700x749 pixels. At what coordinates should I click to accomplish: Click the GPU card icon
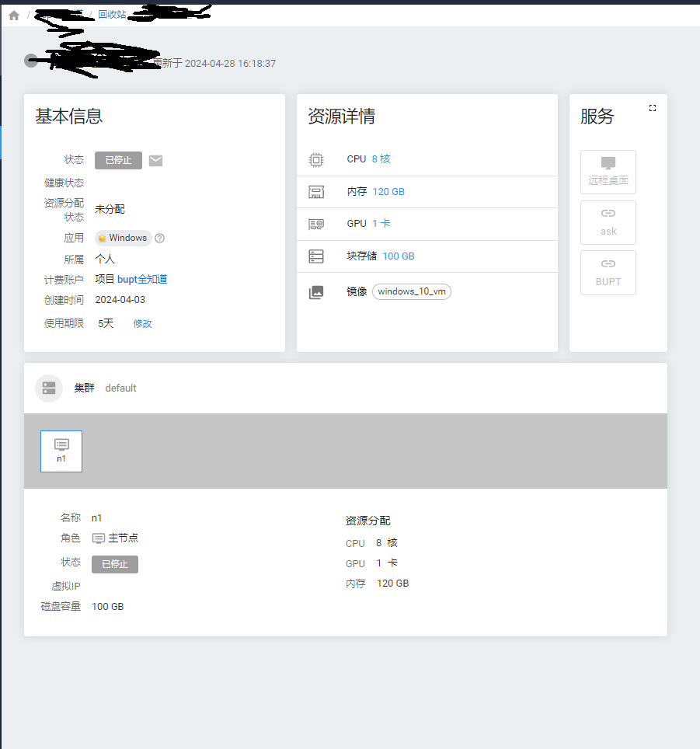pos(316,224)
